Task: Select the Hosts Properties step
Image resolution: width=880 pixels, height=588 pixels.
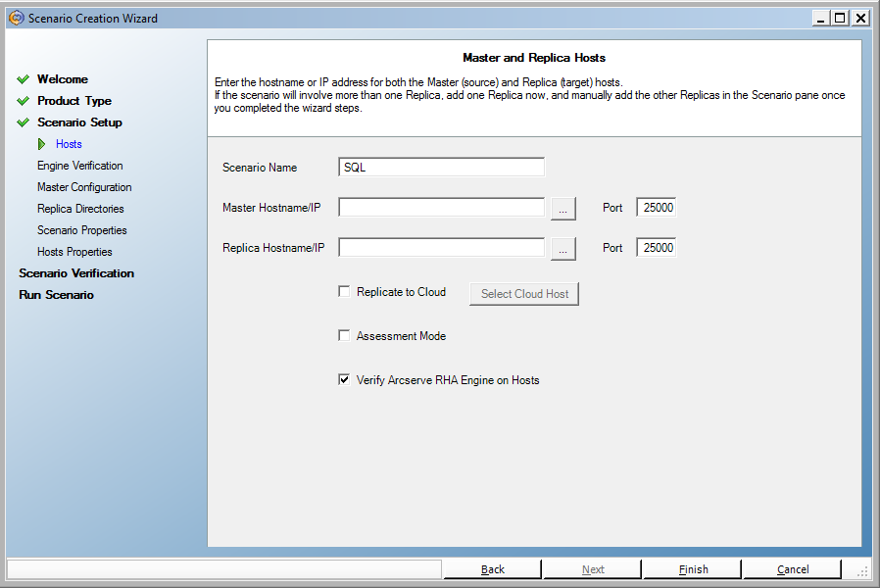Action: click(x=74, y=252)
